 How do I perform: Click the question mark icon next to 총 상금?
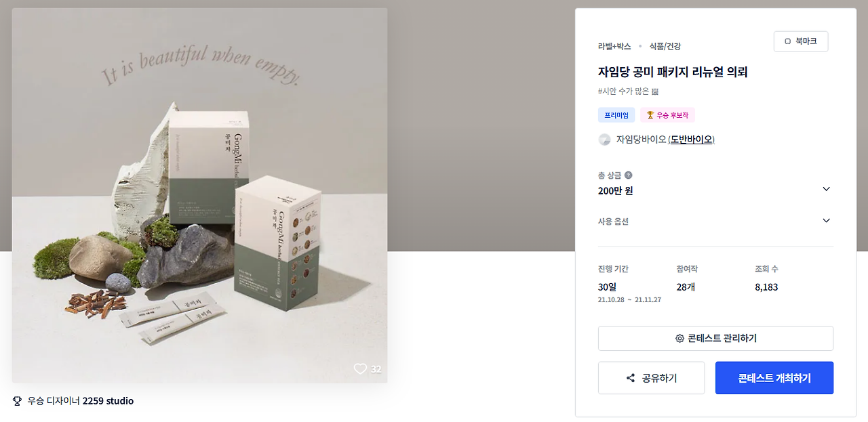628,175
